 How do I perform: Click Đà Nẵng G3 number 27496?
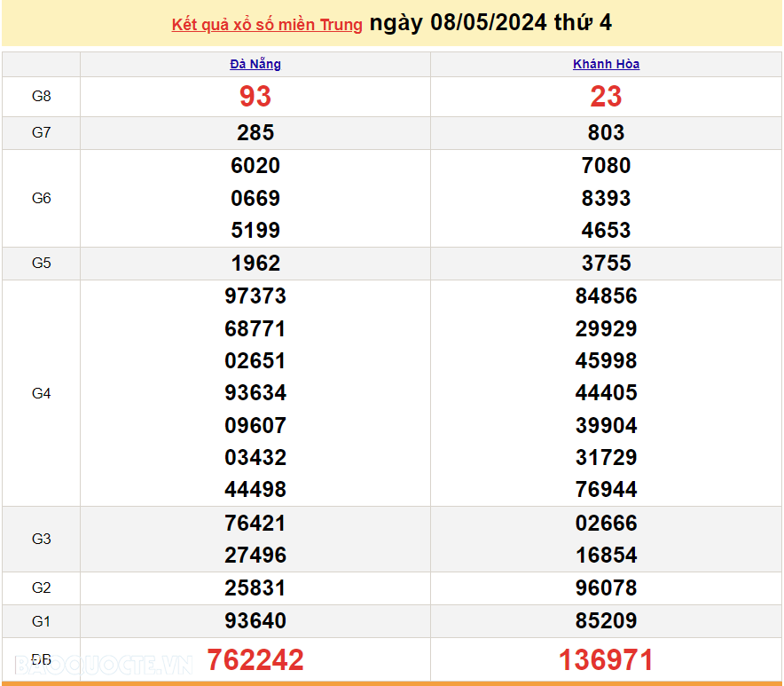(x=255, y=556)
